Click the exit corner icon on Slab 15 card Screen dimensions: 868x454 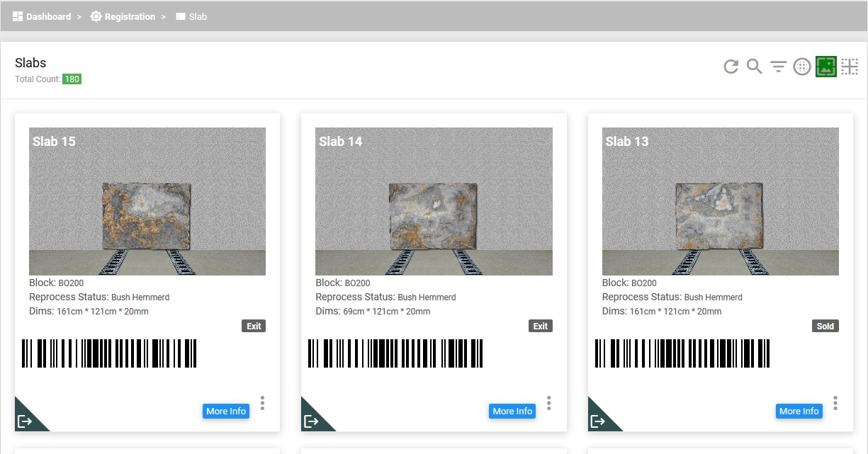pos(26,421)
